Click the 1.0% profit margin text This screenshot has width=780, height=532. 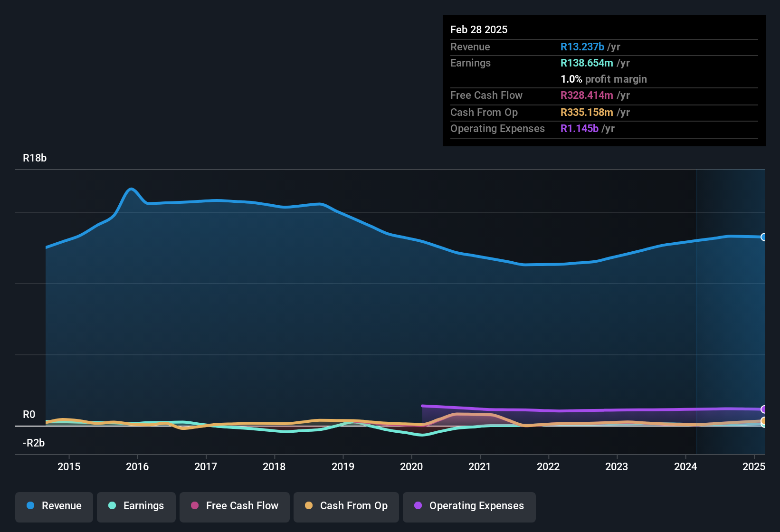point(604,79)
